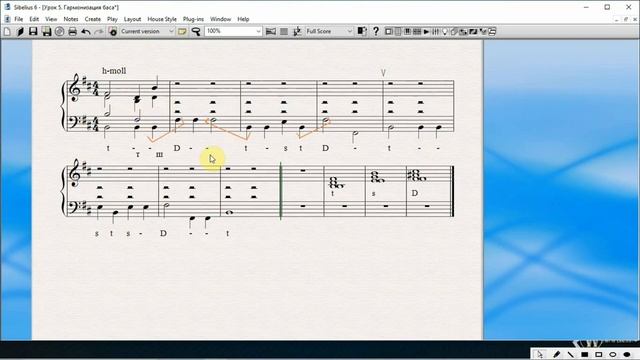640x360 pixels.
Task: Open the Layout menu
Action: (x=132, y=19)
